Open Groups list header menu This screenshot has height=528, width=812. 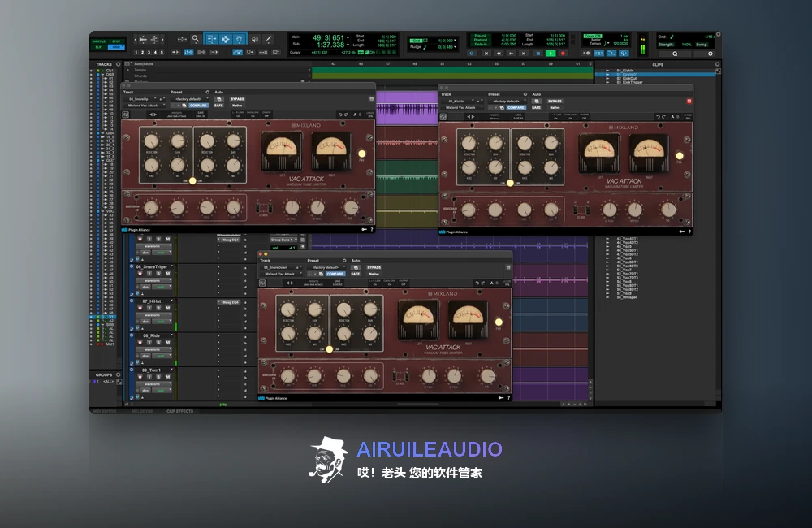(118, 374)
